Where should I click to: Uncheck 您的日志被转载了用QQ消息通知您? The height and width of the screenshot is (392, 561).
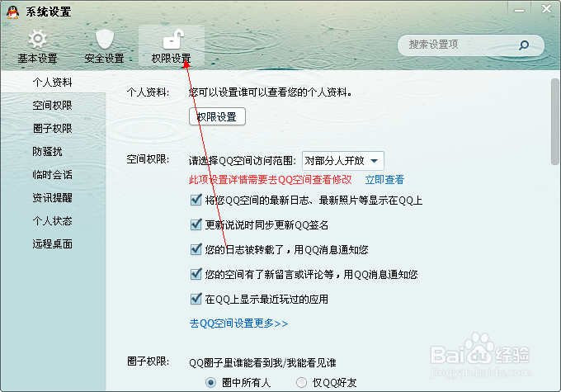tap(196, 249)
